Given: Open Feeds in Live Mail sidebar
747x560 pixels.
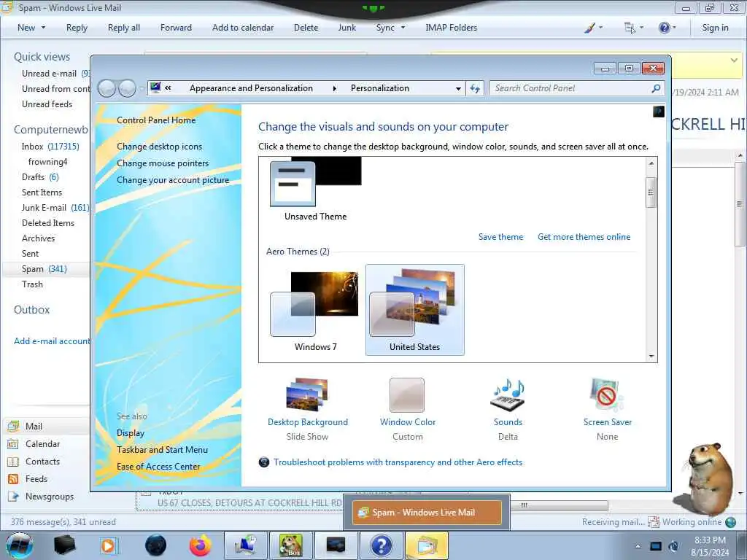Looking at the screenshot, I should (36, 478).
